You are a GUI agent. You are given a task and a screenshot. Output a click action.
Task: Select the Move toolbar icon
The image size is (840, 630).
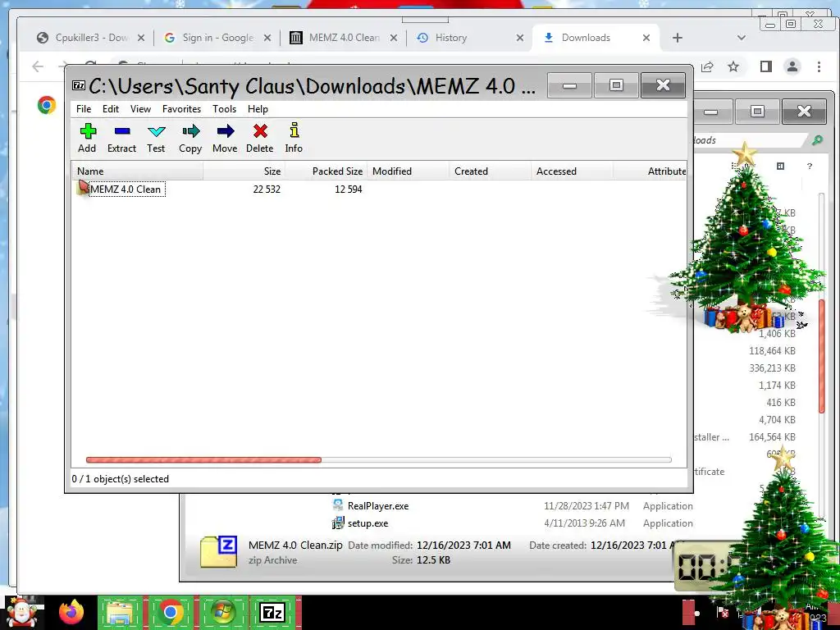tap(225, 138)
